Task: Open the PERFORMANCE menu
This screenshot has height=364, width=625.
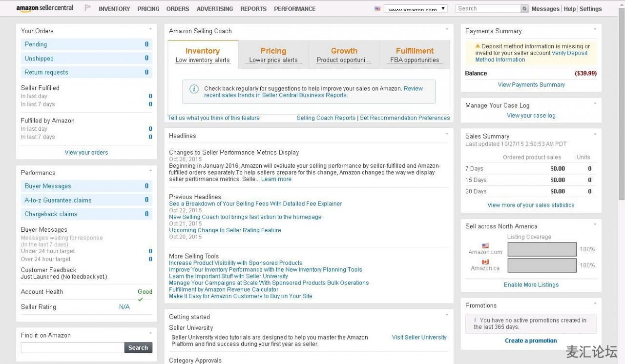Action: point(295,9)
